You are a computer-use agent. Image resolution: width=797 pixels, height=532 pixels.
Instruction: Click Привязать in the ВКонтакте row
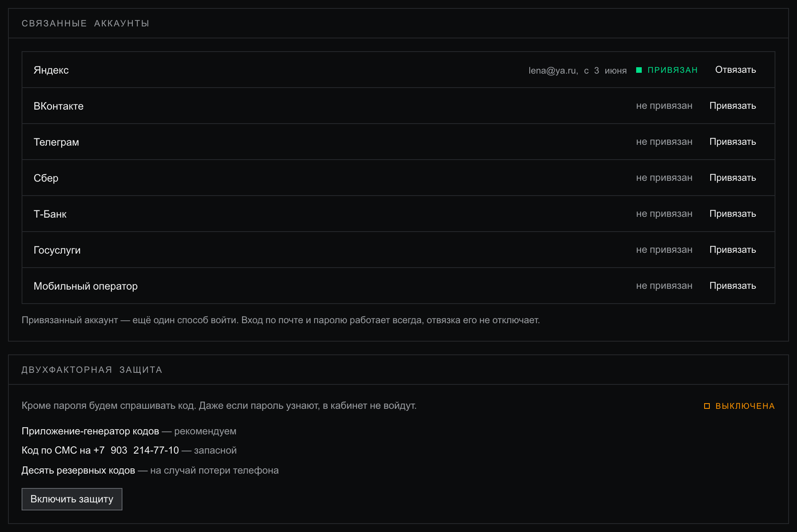733,106
